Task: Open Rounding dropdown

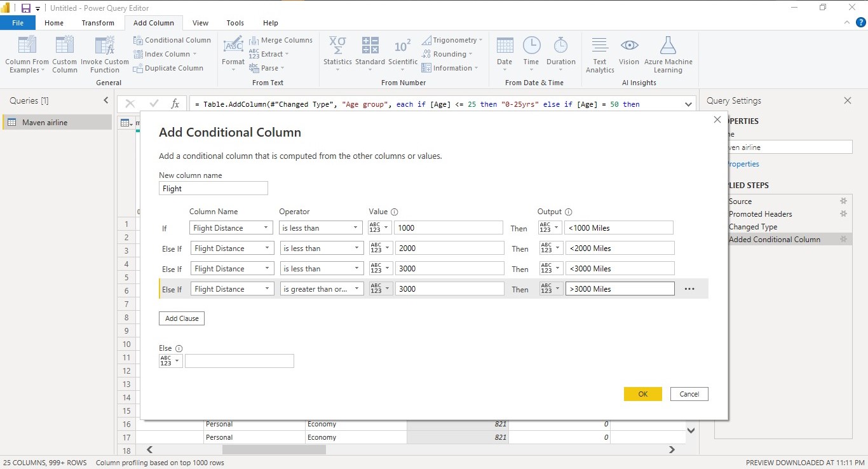Action: (x=447, y=54)
